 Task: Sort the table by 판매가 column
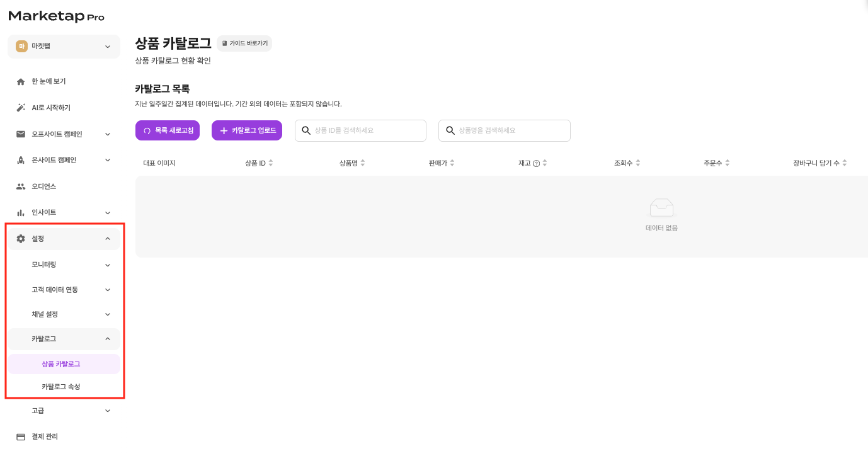[x=452, y=163]
